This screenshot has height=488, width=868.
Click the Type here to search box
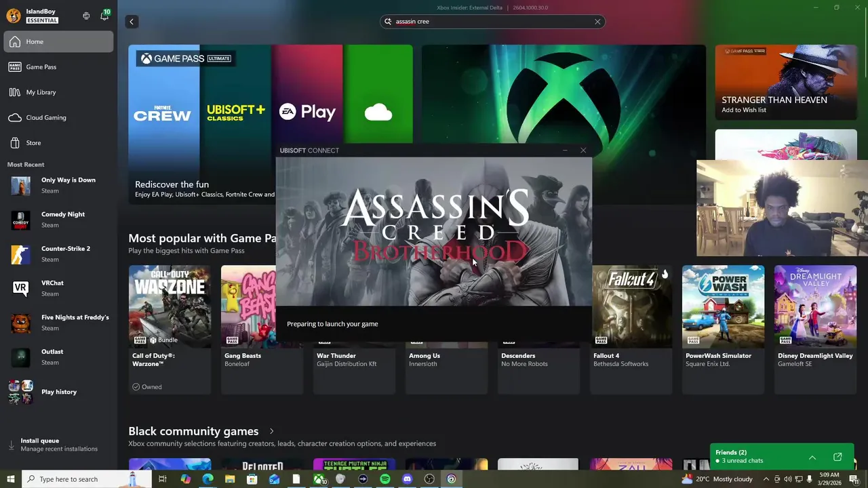tap(87, 479)
